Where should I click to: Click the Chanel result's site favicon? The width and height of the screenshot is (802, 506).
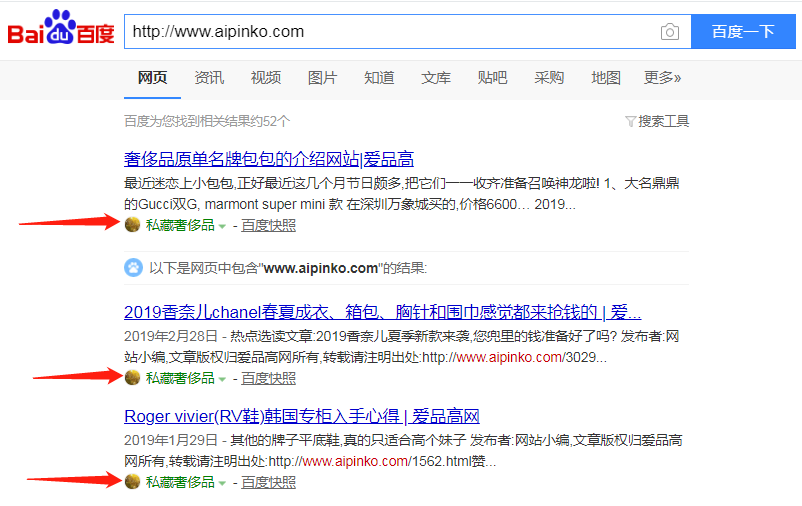(x=132, y=378)
